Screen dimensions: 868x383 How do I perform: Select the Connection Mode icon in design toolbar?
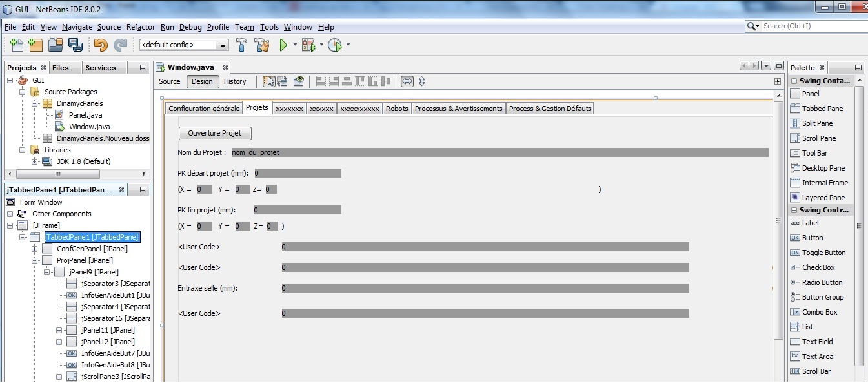click(283, 81)
